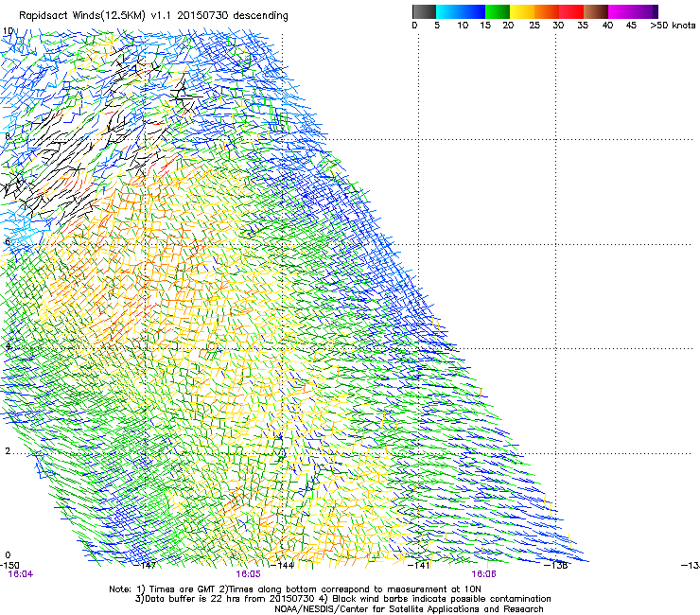The width and height of the screenshot is (700, 615).
Task: Click the '>50 knots' legend label
Action: (x=673, y=26)
